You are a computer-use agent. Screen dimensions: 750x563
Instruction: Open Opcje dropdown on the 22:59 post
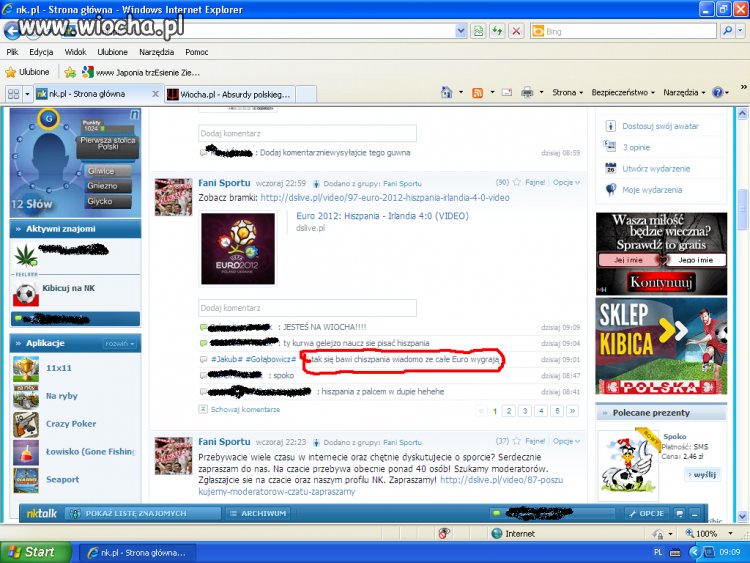pyautogui.click(x=567, y=182)
